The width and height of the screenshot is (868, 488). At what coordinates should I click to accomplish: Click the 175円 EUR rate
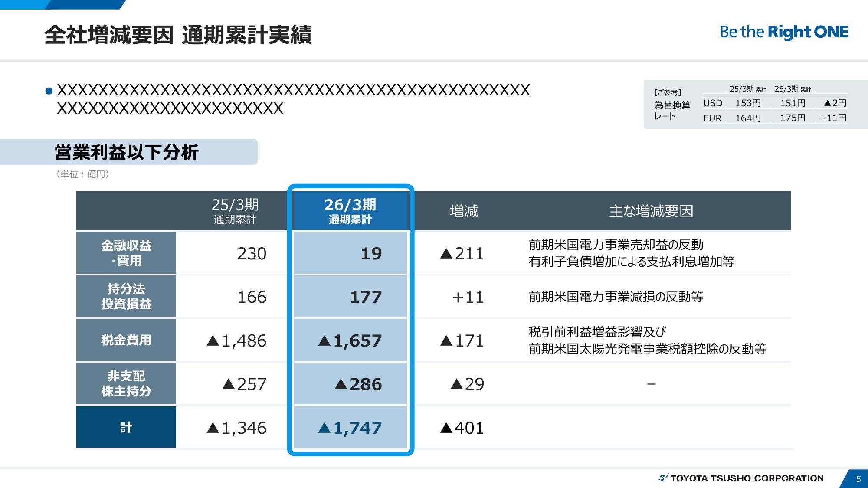793,118
